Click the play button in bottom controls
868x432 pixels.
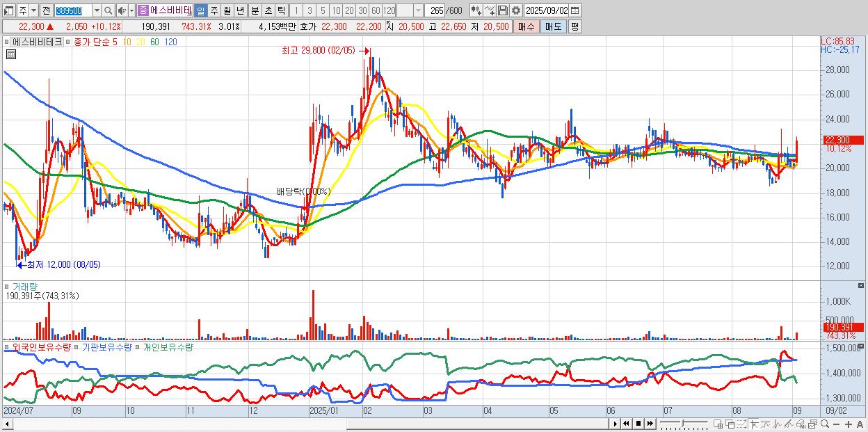(615, 424)
